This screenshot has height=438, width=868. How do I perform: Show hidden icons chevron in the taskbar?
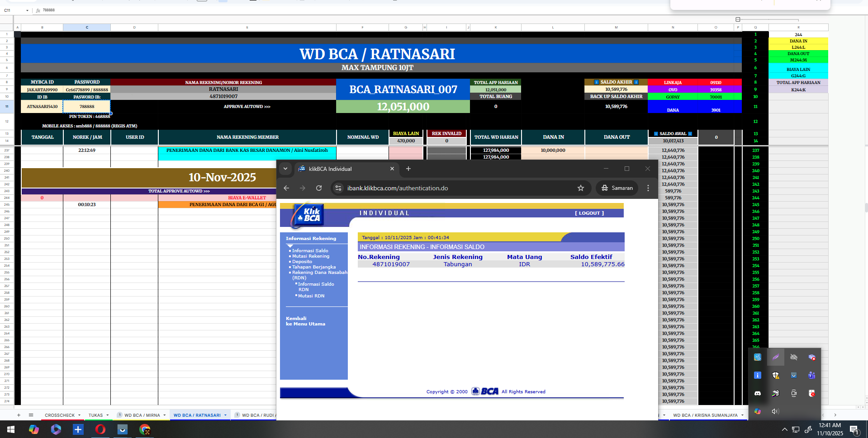(x=784, y=429)
